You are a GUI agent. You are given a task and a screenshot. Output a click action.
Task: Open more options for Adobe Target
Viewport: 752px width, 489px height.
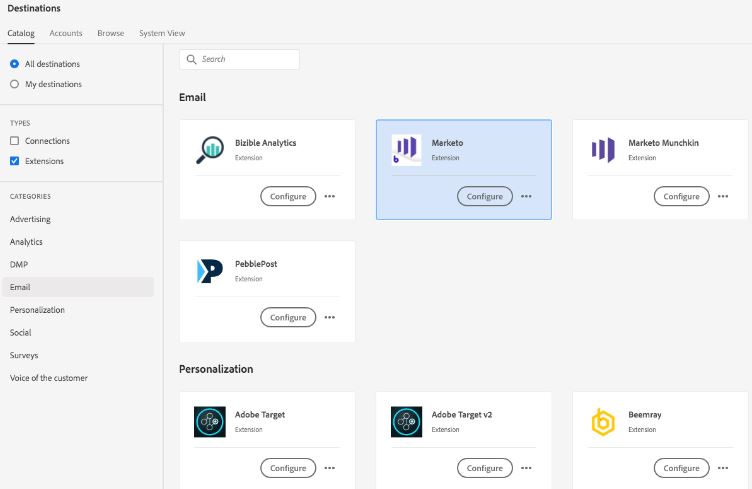[329, 468]
